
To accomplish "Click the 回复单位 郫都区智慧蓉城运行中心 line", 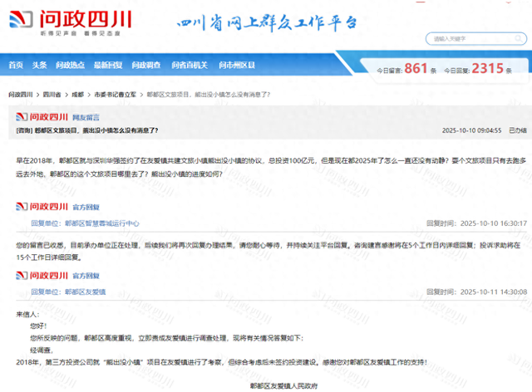I will click(85, 223).
